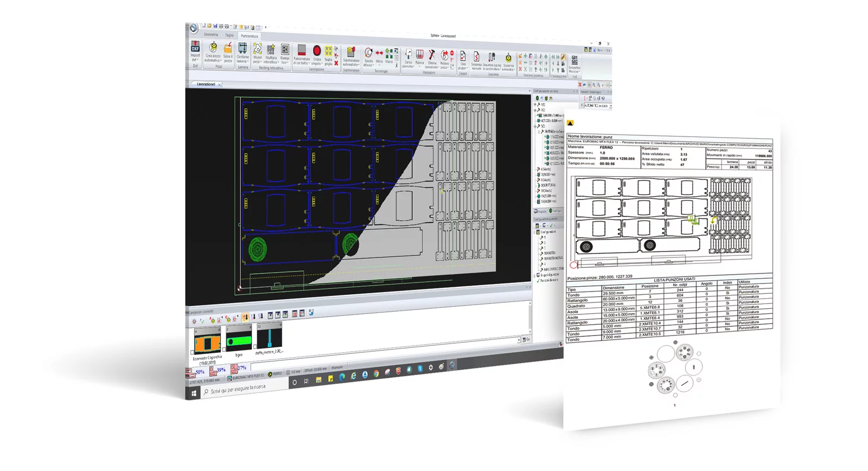Select the Colpo singolo red circle tool

[x=317, y=51]
